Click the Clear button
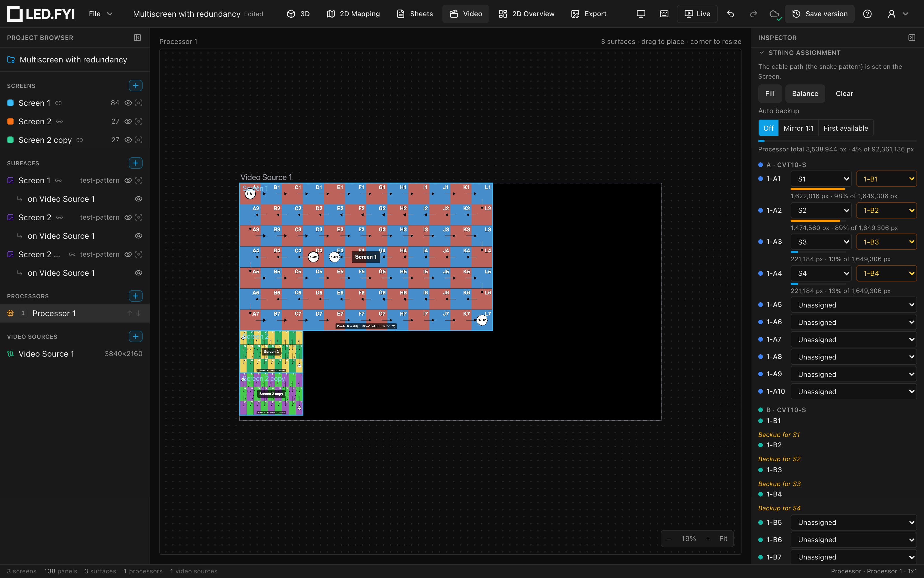 pyautogui.click(x=844, y=94)
